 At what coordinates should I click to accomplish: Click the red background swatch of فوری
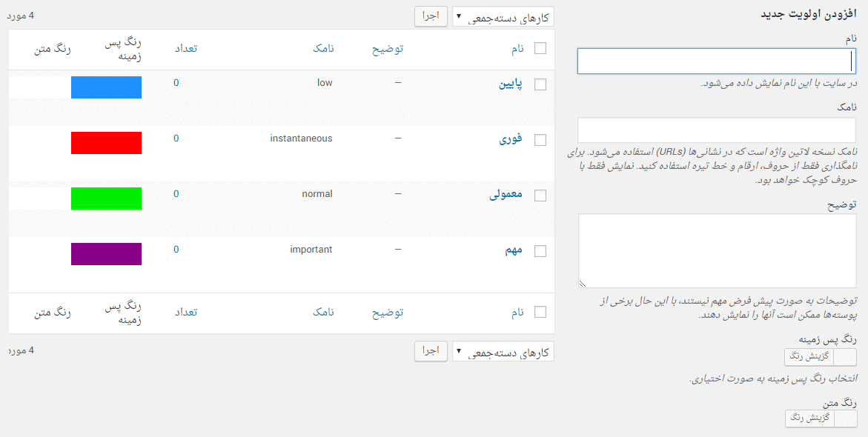coord(106,143)
